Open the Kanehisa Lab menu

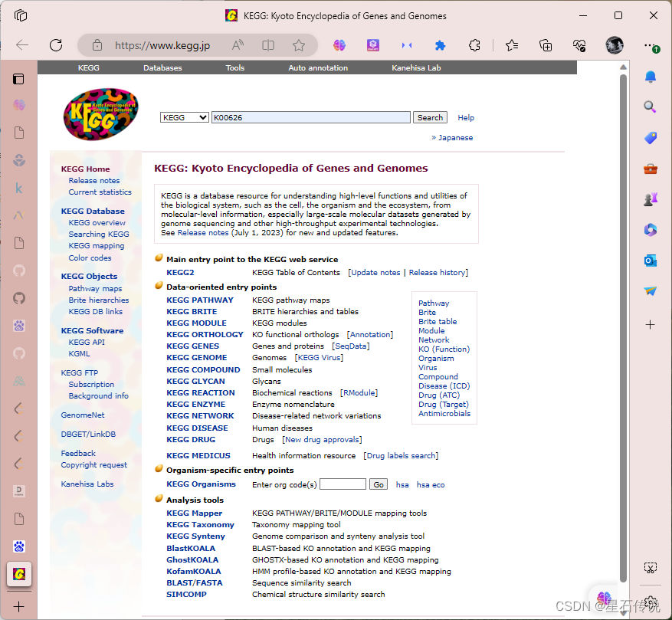pyautogui.click(x=416, y=67)
